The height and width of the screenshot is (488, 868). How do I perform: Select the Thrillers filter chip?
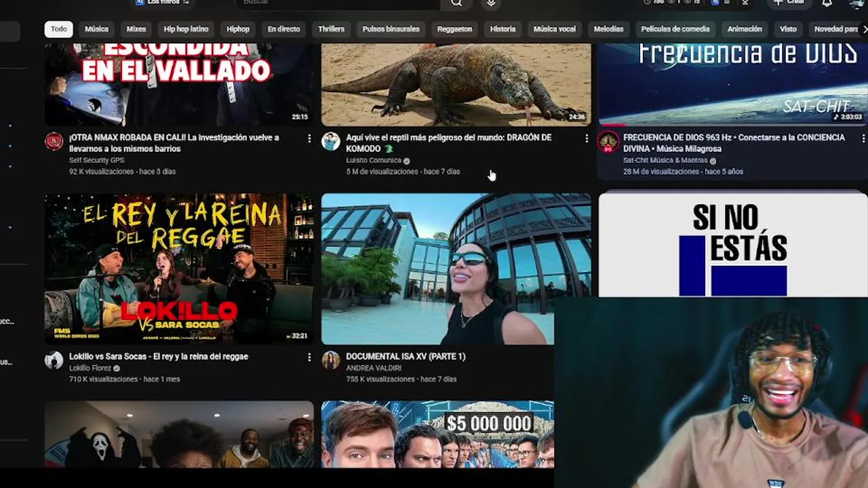point(332,29)
